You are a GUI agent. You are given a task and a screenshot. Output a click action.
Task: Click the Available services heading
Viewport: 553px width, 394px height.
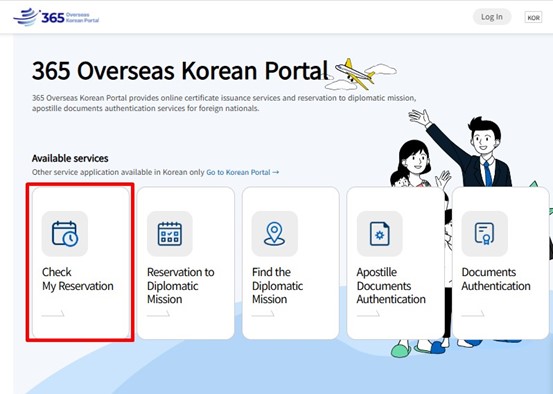point(70,158)
